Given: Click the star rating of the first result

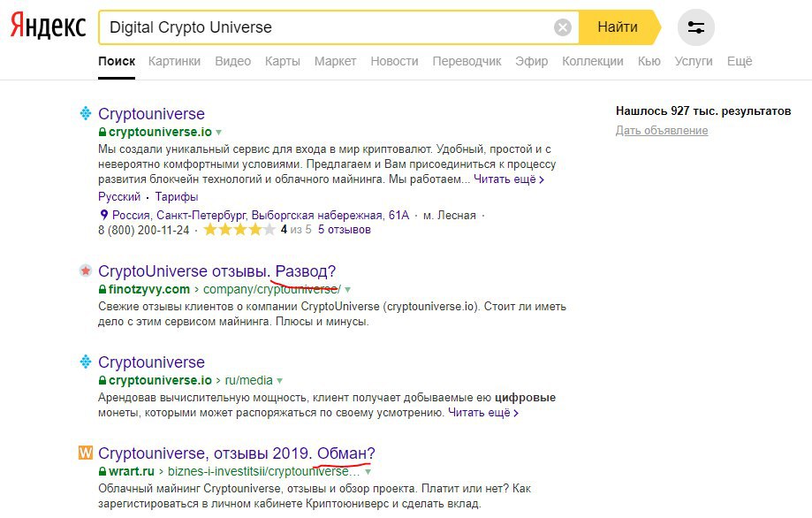Looking at the screenshot, I should click(239, 230).
